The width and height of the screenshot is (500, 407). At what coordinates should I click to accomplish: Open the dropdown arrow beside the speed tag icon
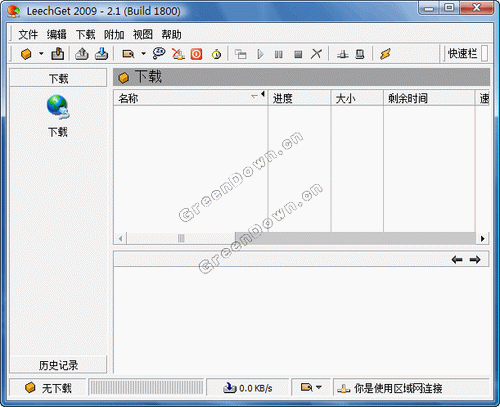click(x=143, y=53)
